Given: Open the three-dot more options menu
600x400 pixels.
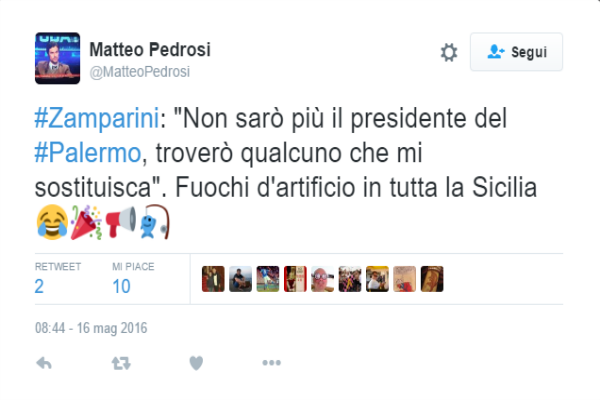Looking at the screenshot, I should coord(272,363).
